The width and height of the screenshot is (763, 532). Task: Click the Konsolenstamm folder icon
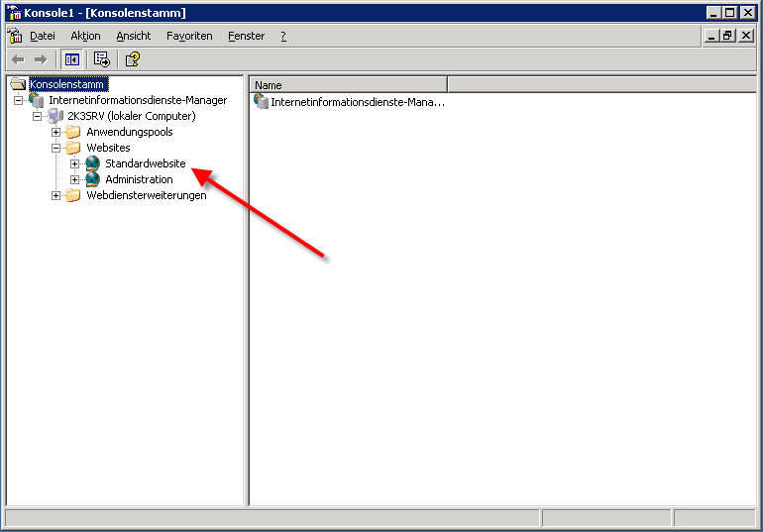click(x=18, y=84)
